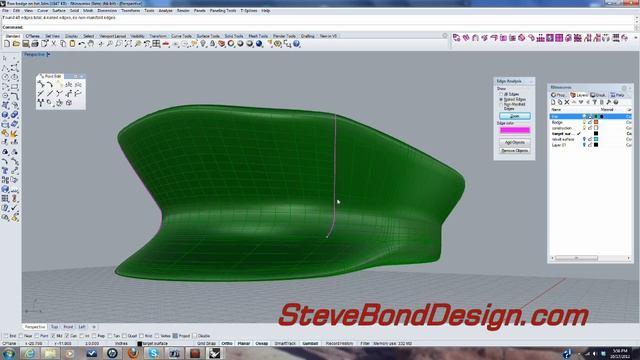Open the T-Splines toolbar overflow arrow
640x360 pixels.
[636, 38]
